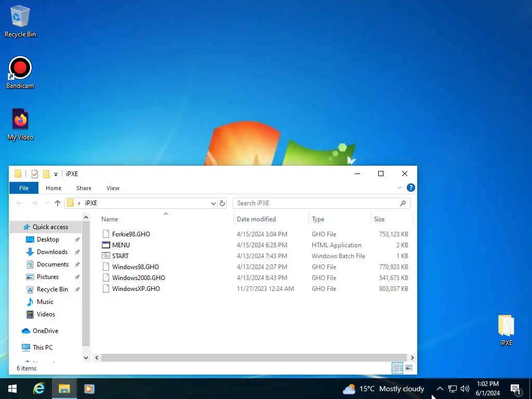Viewport: 532px width, 399px height.
Task: Open recent locations dropdown arrow
Action: [47, 203]
